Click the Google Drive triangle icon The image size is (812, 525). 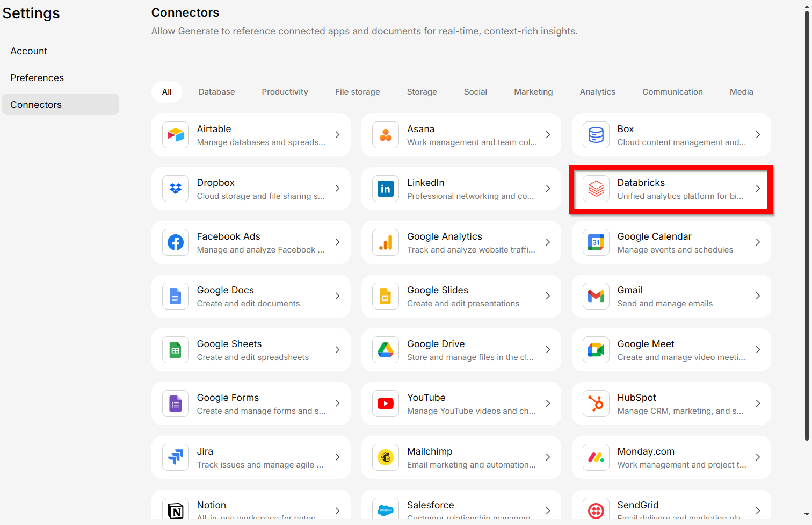(x=386, y=350)
